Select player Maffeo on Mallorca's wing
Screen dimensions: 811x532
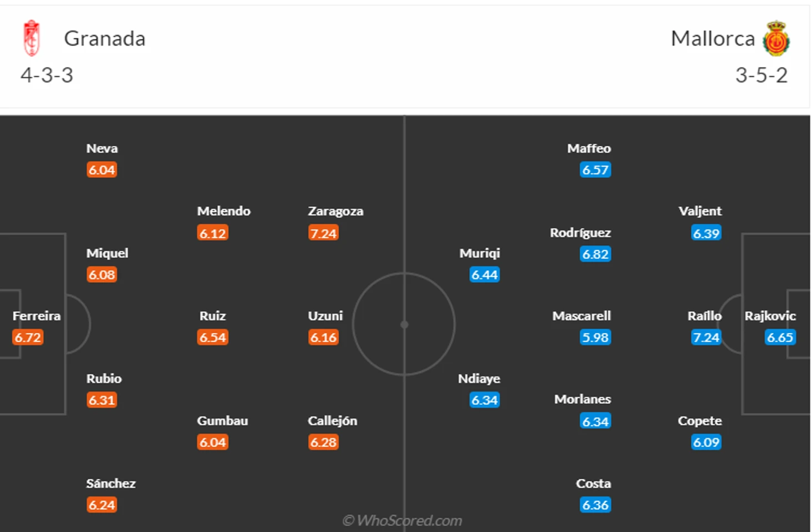(x=589, y=148)
